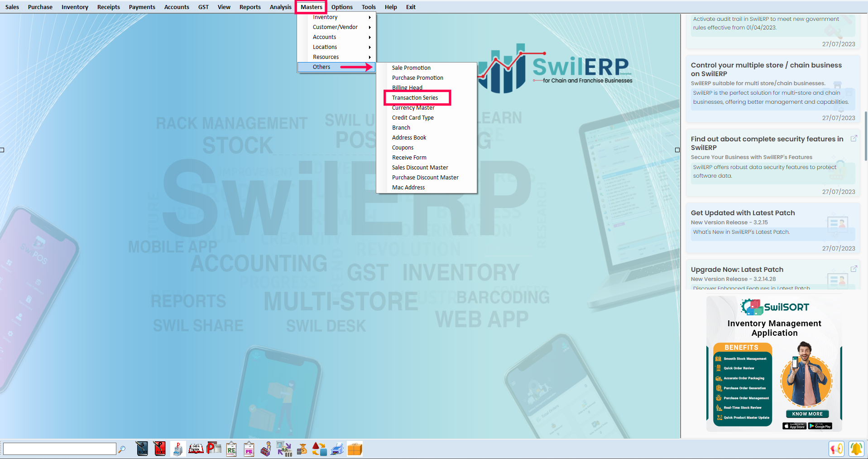The image size is (868, 459).
Task: Open the megaphone announcements icon
Action: (837, 449)
